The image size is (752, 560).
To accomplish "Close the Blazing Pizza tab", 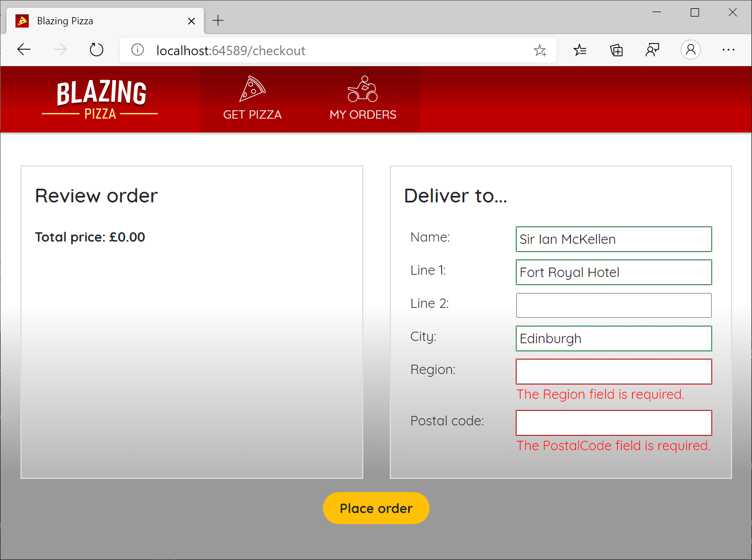I will tap(191, 21).
